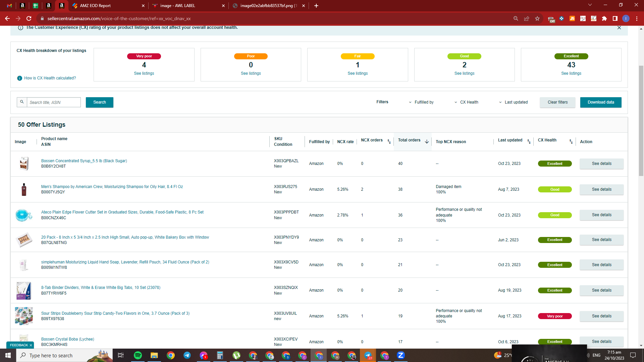See details for the Sour Strips row
This screenshot has width=644, height=362.
(601, 316)
